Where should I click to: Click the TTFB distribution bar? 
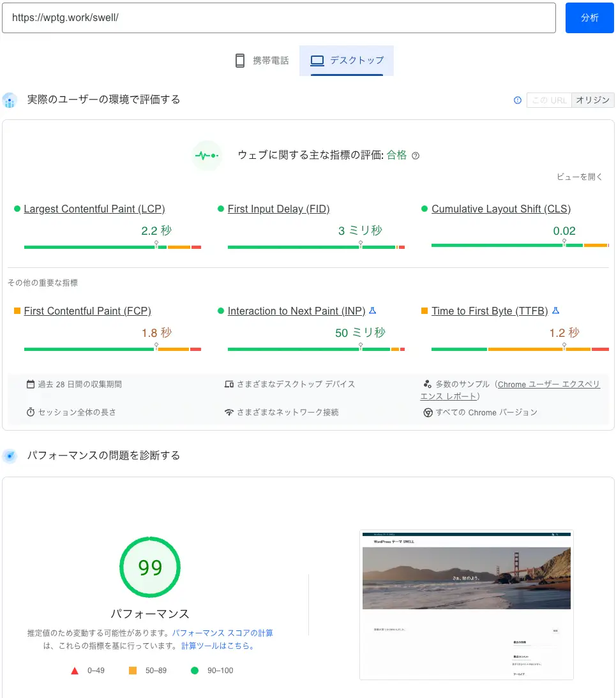click(x=520, y=350)
